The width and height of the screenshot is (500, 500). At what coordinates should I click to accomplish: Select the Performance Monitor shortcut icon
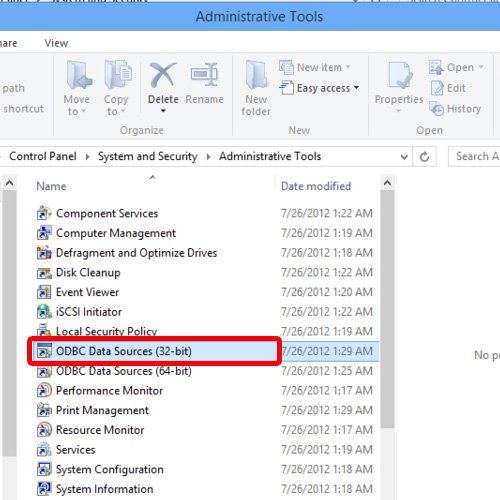pos(44,391)
